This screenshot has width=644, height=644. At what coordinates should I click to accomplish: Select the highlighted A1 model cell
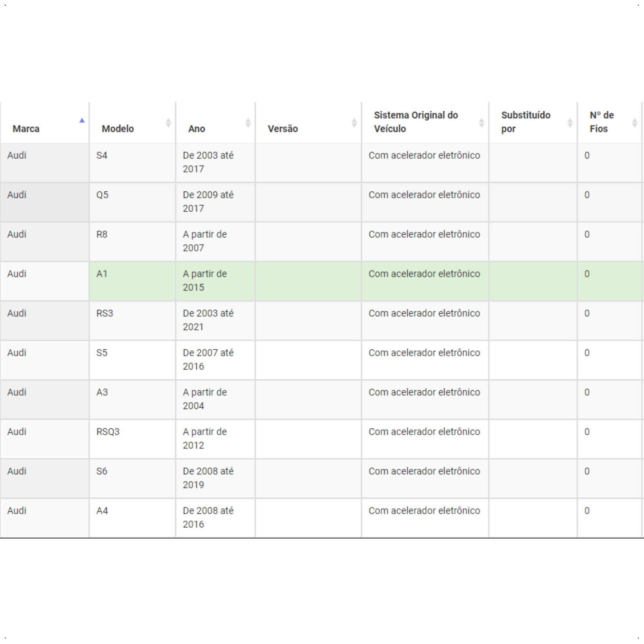(x=132, y=281)
